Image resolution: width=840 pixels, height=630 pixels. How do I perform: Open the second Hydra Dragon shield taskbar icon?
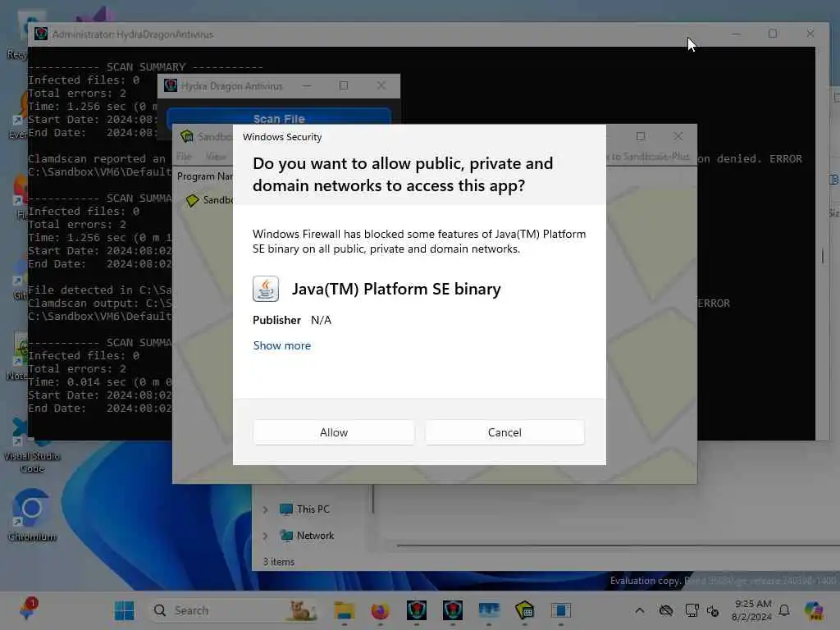[453, 610]
